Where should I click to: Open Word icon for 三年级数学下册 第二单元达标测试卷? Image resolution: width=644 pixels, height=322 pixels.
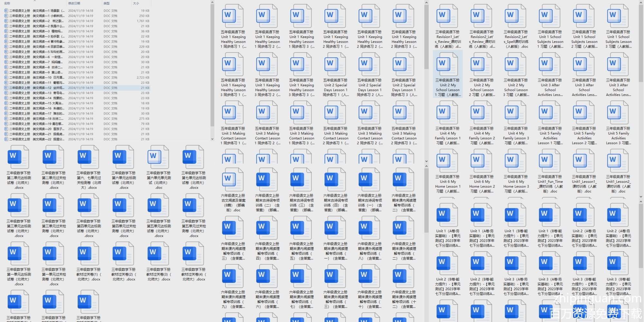coord(18,157)
